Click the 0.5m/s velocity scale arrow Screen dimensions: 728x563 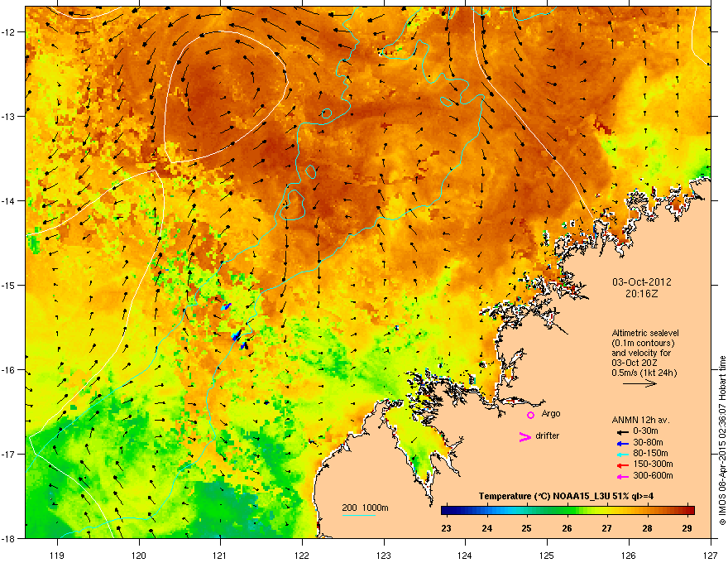tap(639, 383)
